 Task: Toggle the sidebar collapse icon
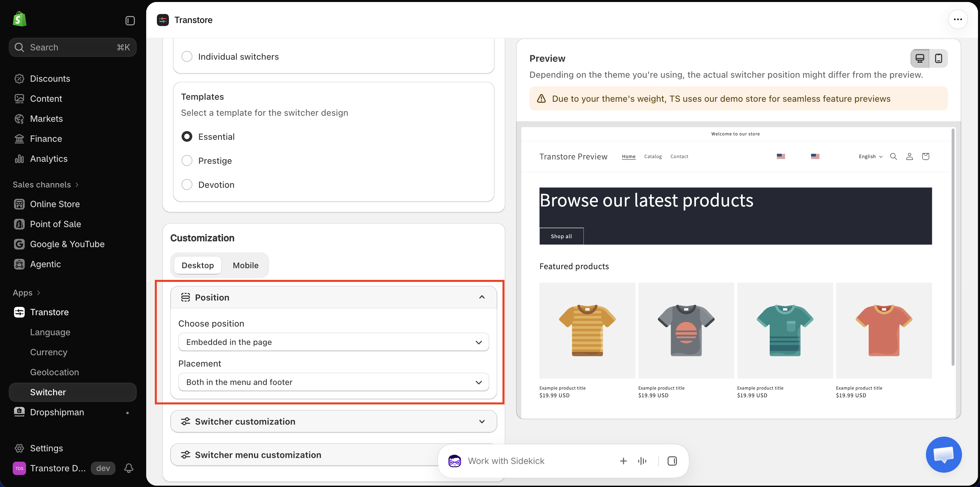130,21
